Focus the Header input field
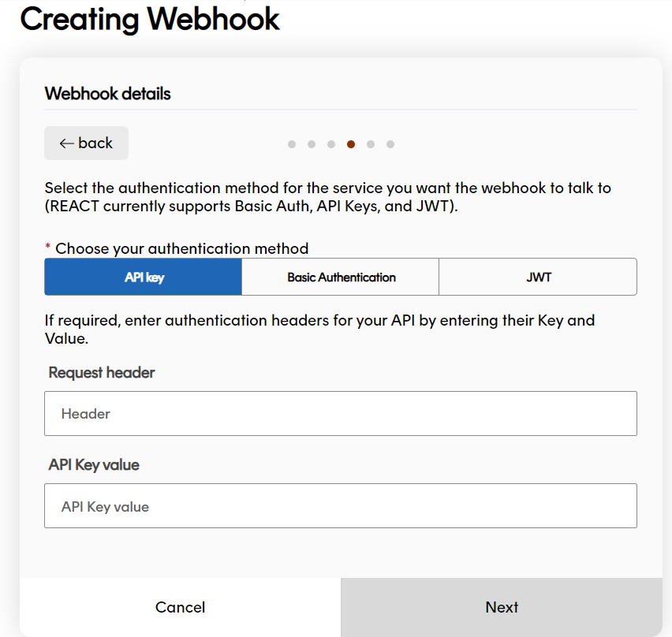The width and height of the screenshot is (672, 637). pyautogui.click(x=339, y=413)
